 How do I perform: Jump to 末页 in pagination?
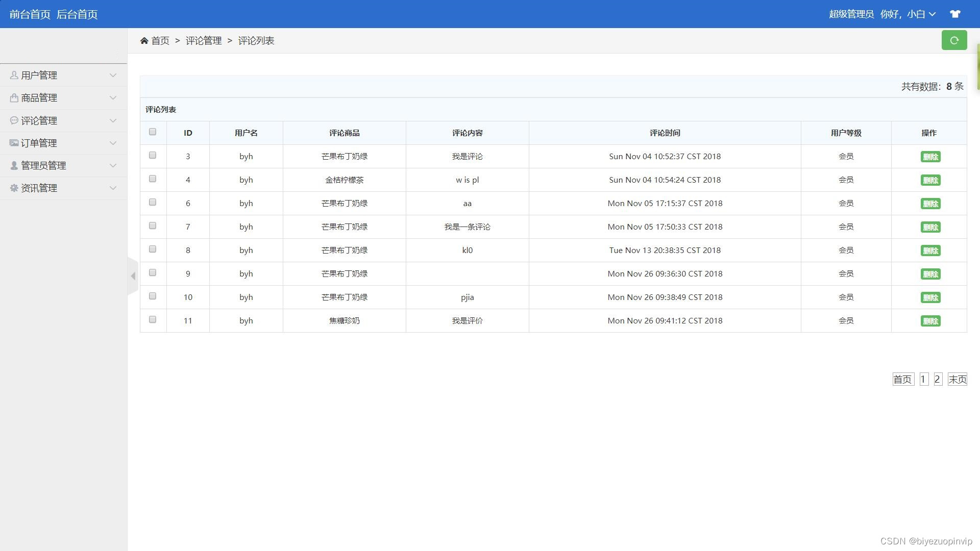pos(957,379)
